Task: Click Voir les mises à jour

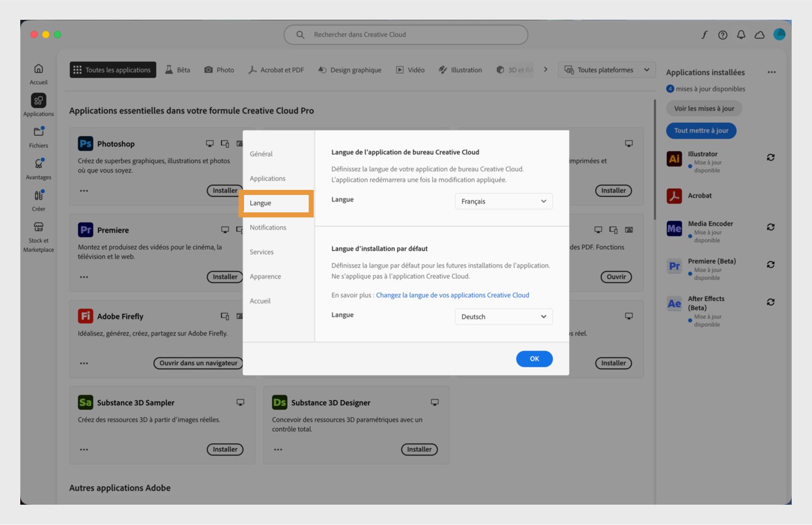Action: pos(704,109)
